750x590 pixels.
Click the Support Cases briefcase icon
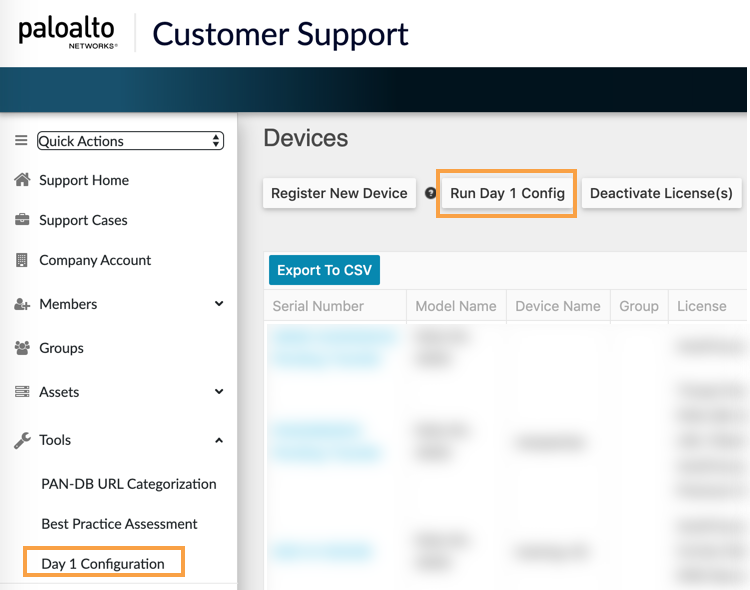pyautogui.click(x=21, y=220)
